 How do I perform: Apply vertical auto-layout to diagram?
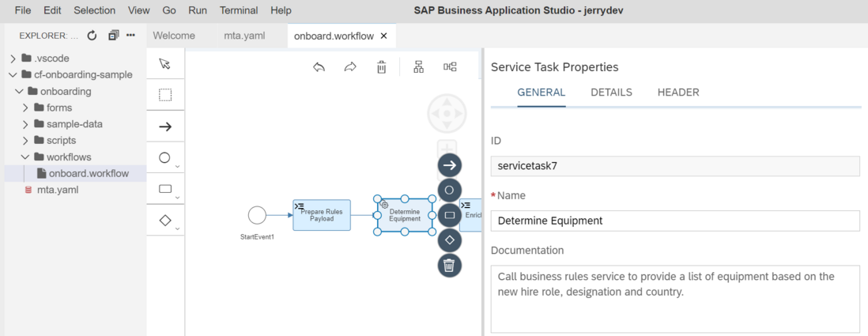[418, 67]
